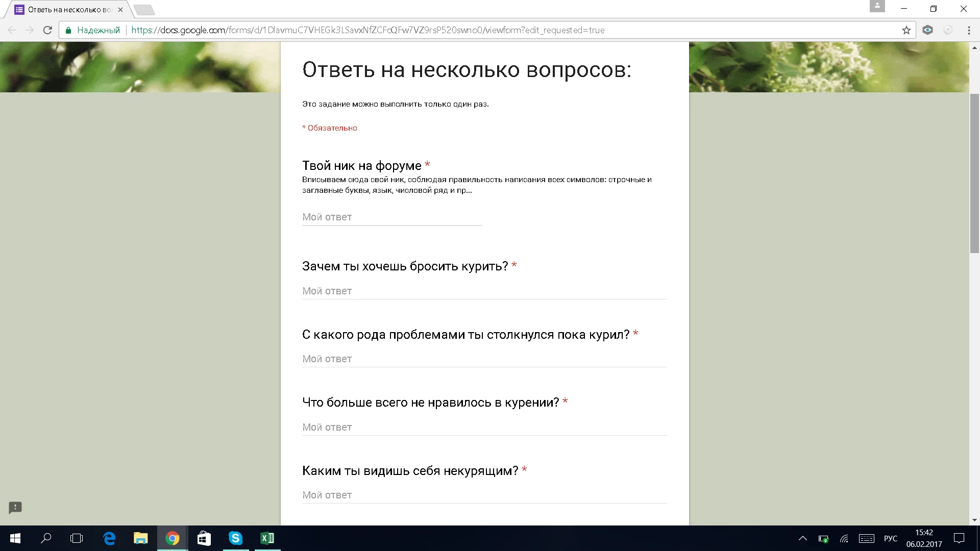
Task: Click the "Твой ник на форуме" answer field
Action: click(391, 217)
